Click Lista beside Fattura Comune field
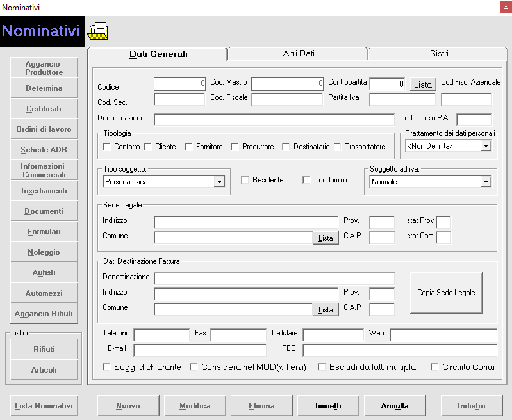Image resolution: width=512 pixels, height=420 pixels. click(x=326, y=310)
